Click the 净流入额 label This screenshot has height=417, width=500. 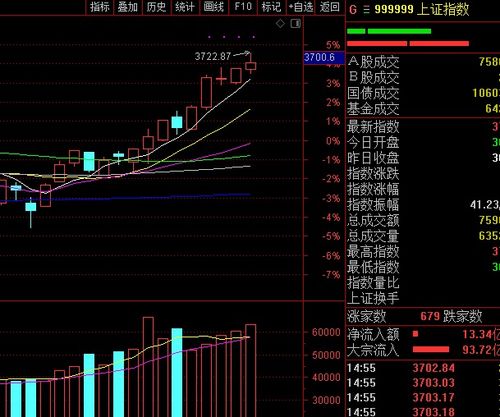pos(373,334)
